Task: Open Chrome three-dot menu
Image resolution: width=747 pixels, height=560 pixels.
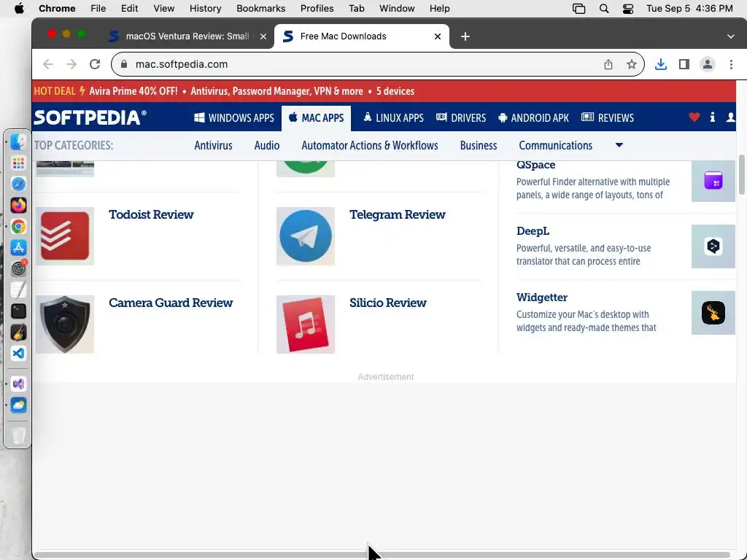Action: pyautogui.click(x=731, y=64)
